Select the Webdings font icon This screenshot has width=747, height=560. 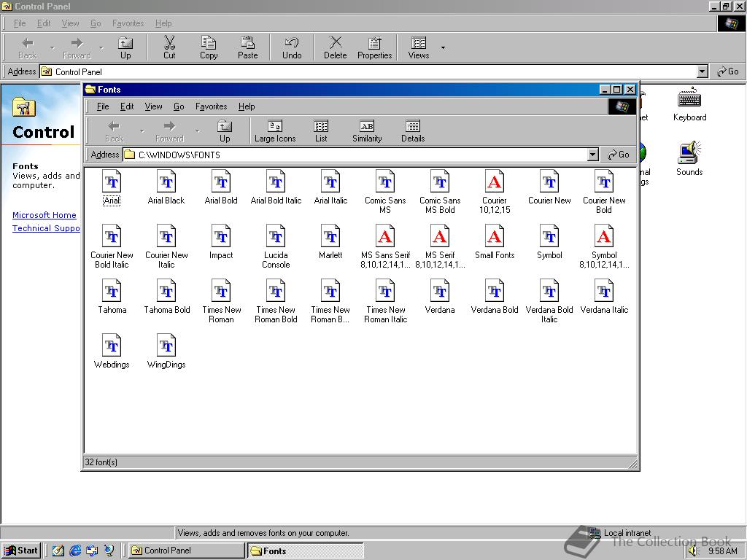coord(112,351)
